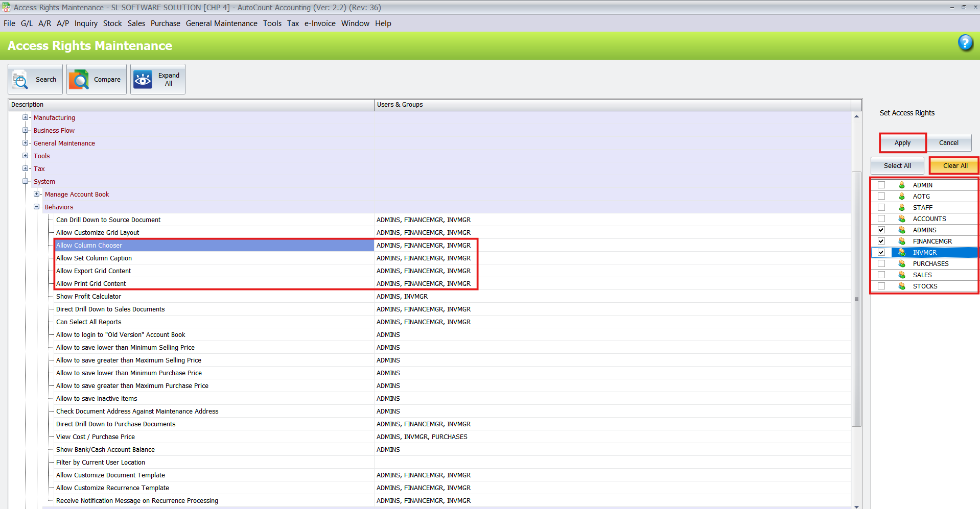This screenshot has width=980, height=509.
Task: Uncheck the FINANCEMGR checkbox
Action: coord(881,241)
